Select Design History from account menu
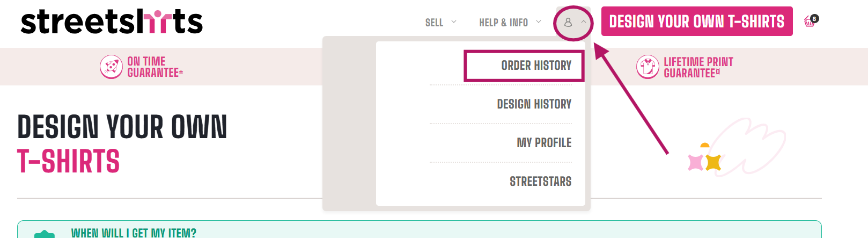Screen dimensions: 868x238 (x=534, y=104)
